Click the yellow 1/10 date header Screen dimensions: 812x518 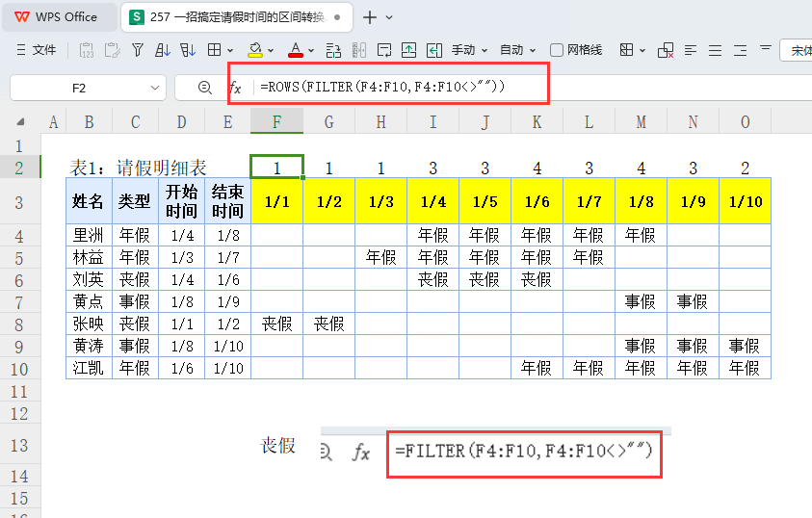click(746, 201)
